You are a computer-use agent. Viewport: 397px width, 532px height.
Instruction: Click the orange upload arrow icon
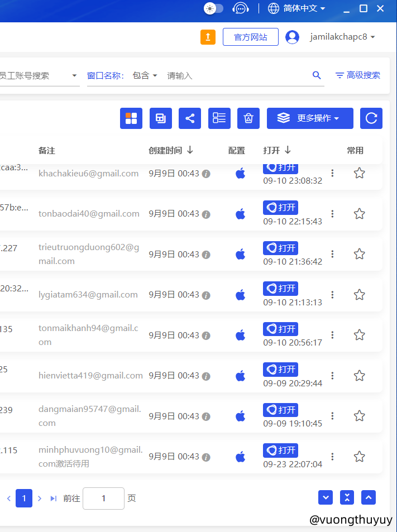(x=208, y=37)
